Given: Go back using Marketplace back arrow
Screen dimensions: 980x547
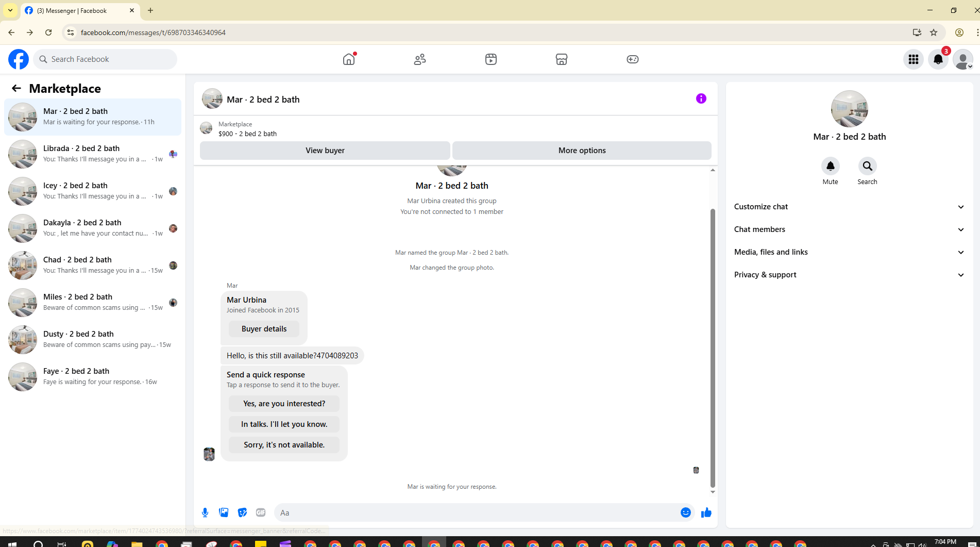Looking at the screenshot, I should click(16, 88).
